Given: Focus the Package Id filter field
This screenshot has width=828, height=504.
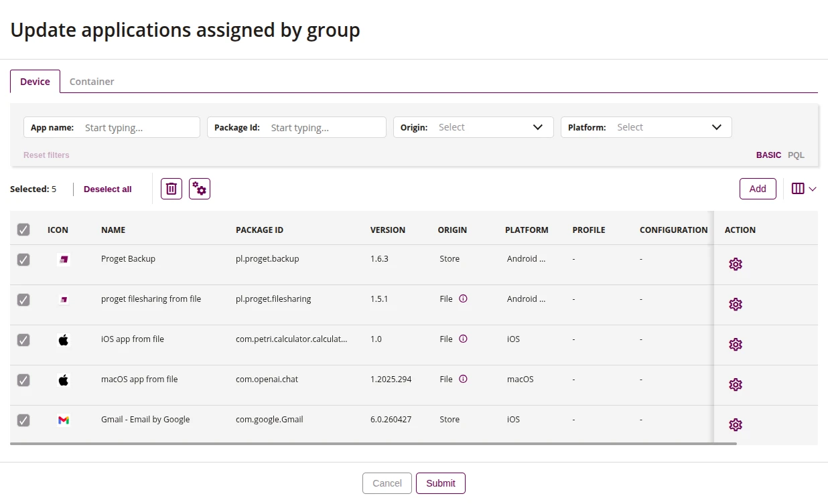Looking at the screenshot, I should click(297, 127).
